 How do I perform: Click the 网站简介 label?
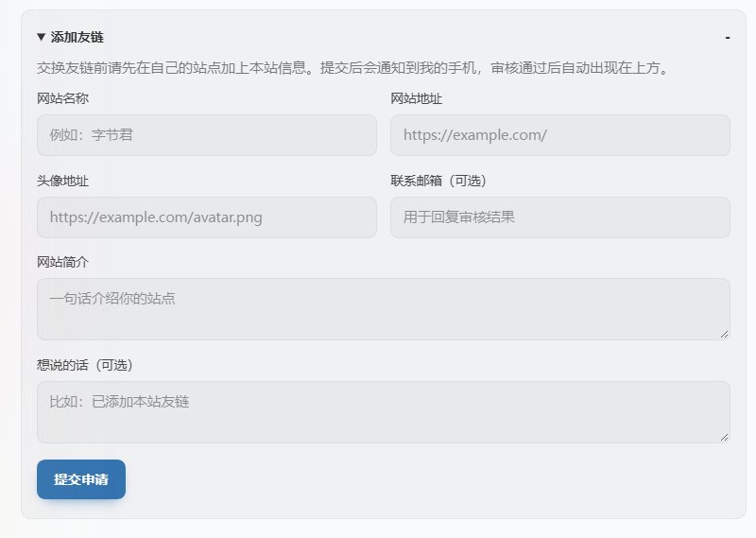click(62, 262)
